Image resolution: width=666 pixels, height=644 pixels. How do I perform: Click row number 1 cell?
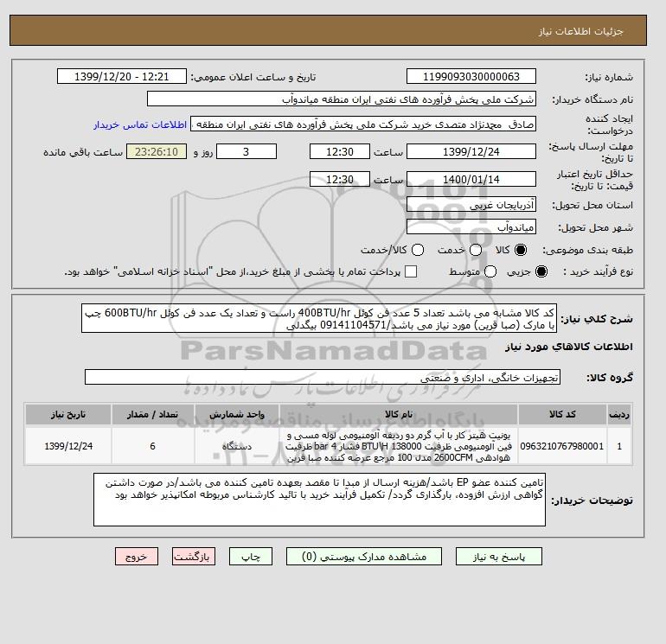tap(619, 446)
